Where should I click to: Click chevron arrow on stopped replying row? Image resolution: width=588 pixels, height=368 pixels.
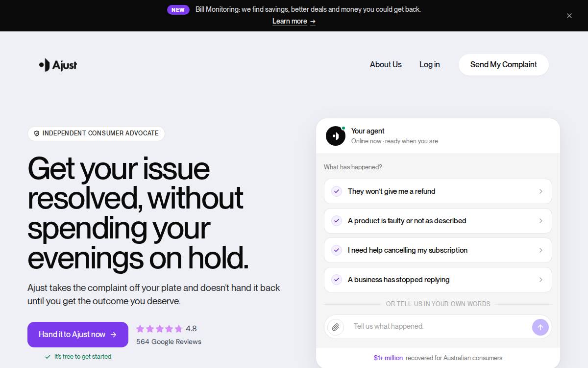point(541,280)
